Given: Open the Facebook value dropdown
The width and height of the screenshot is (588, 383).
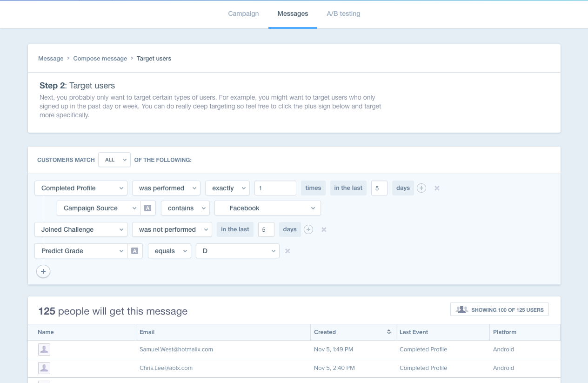Looking at the screenshot, I should click(x=267, y=208).
